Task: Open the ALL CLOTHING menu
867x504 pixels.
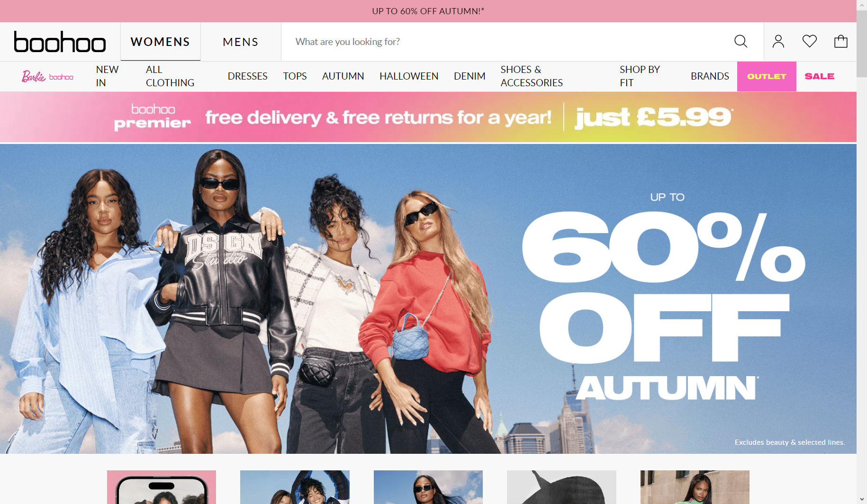Action: pos(170,76)
